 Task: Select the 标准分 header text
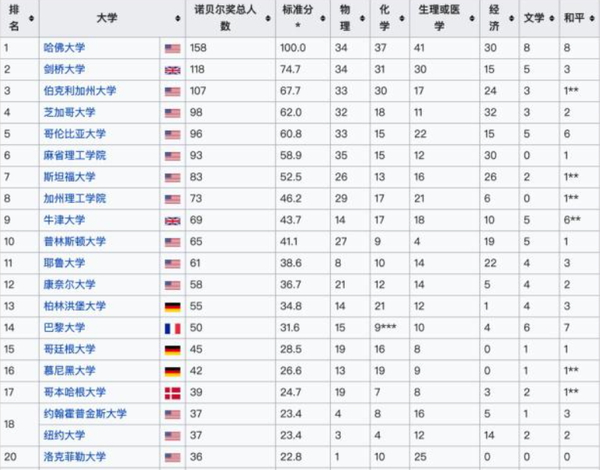pyautogui.click(x=298, y=10)
